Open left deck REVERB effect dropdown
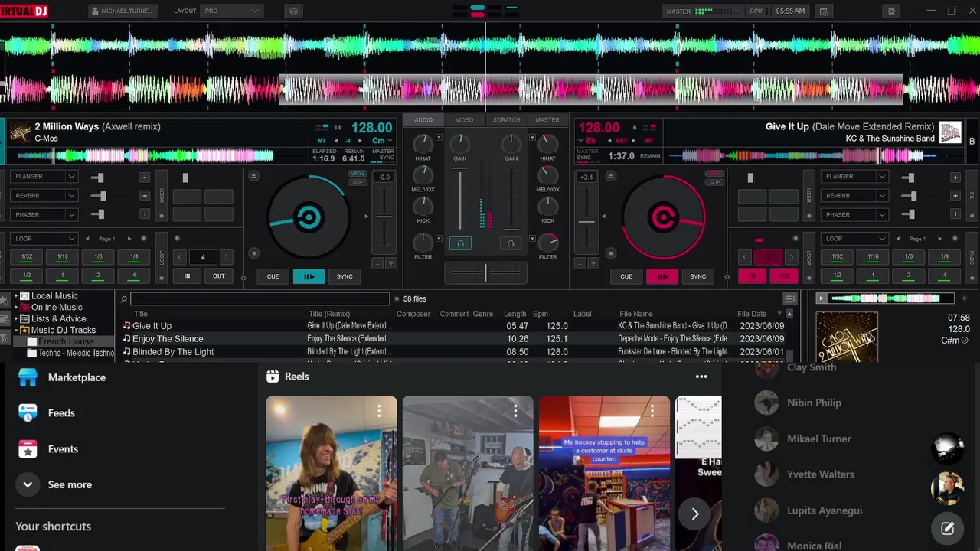 click(71, 196)
